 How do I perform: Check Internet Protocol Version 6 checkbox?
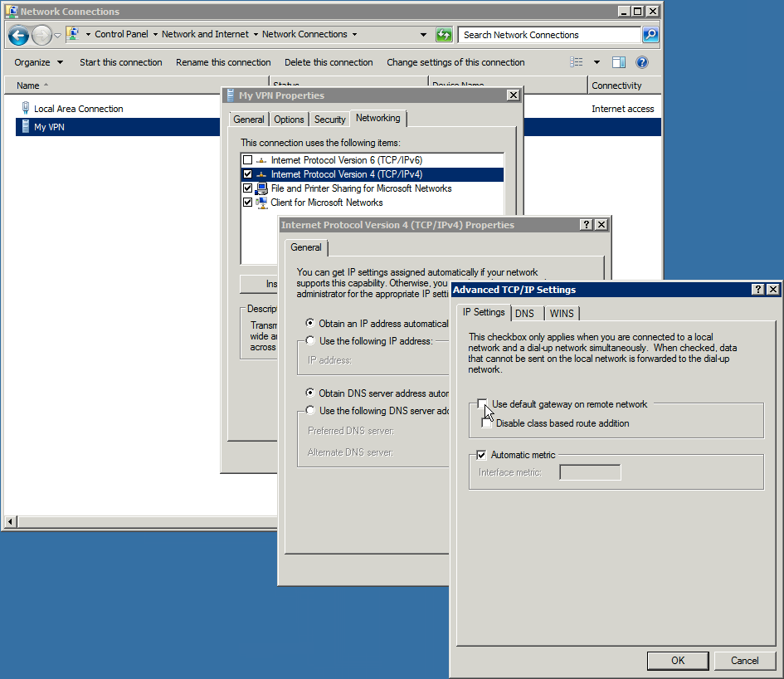(x=247, y=160)
